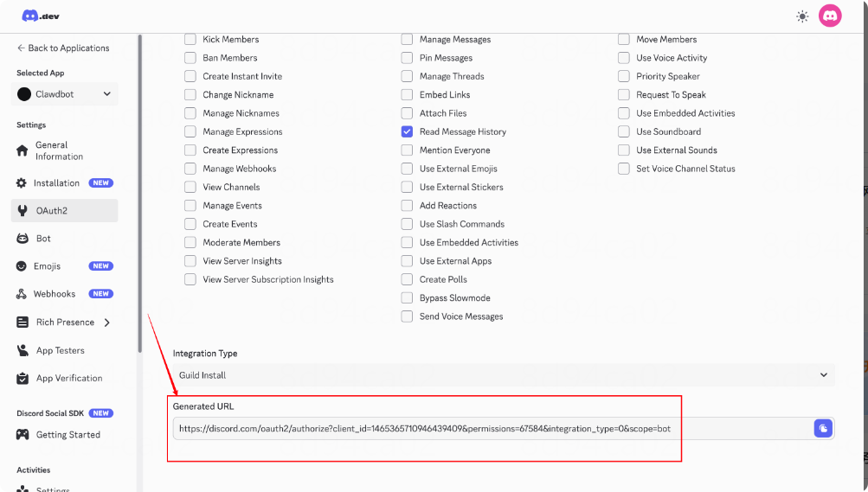
Task: Tick the Attach Files checkbox
Action: pyautogui.click(x=407, y=112)
